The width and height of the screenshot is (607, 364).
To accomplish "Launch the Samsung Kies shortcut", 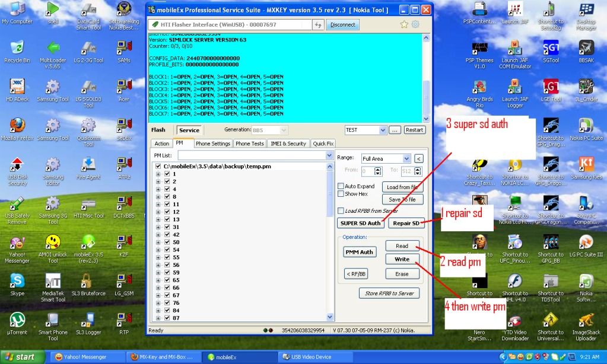I will [586, 168].
